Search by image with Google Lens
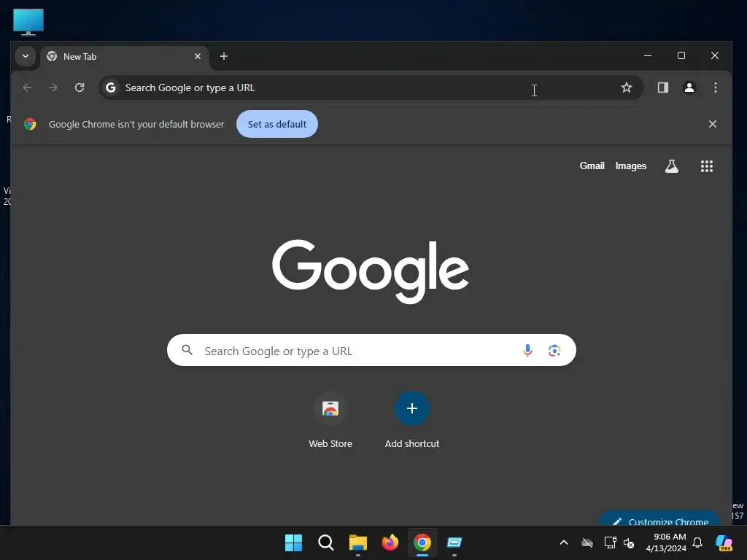 click(x=554, y=351)
